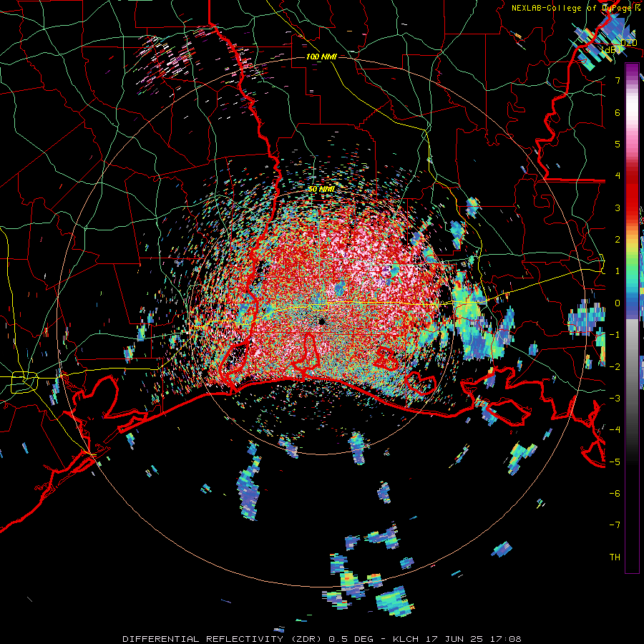The width and height of the screenshot is (644, 644).
Task: Click the 5 value on color scale
Action: 618,144
